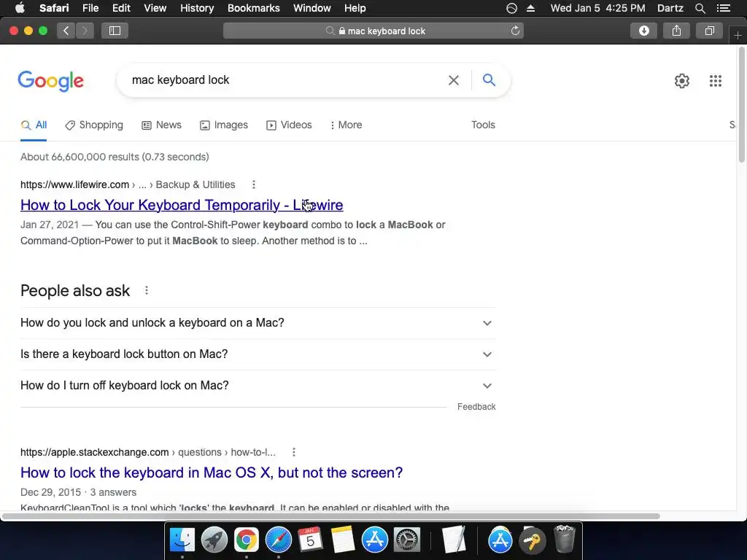Open Google Chrome from the Dock
Image resolution: width=747 pixels, height=560 pixels.
pos(246,540)
